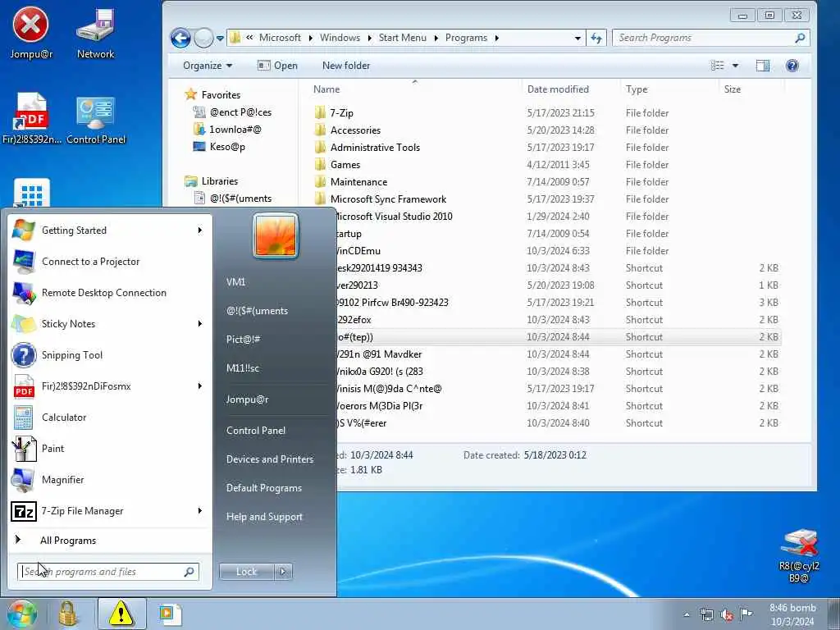This screenshot has height=630, width=840.
Task: Select the Jompu@r desktop icon
Action: tap(31, 33)
